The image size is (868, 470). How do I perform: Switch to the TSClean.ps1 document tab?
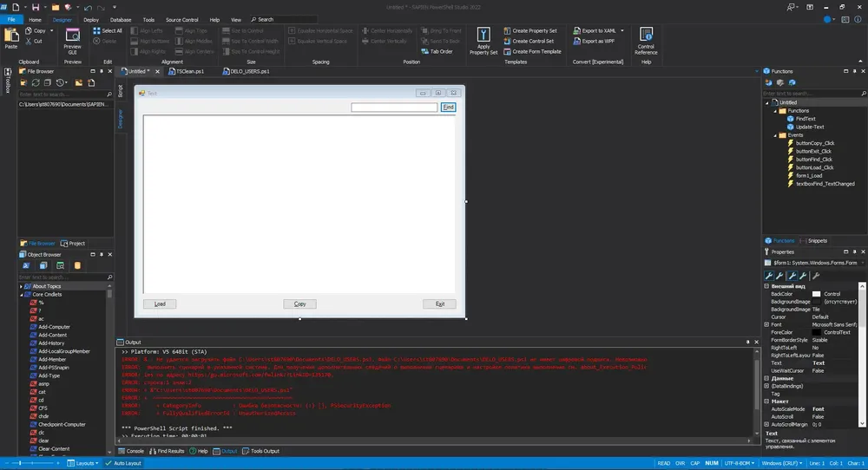tap(186, 71)
